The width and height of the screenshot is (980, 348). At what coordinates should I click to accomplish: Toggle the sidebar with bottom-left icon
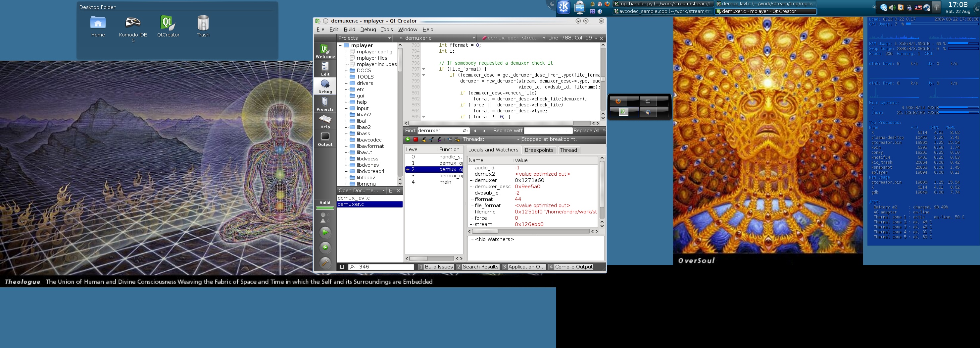[342, 267]
